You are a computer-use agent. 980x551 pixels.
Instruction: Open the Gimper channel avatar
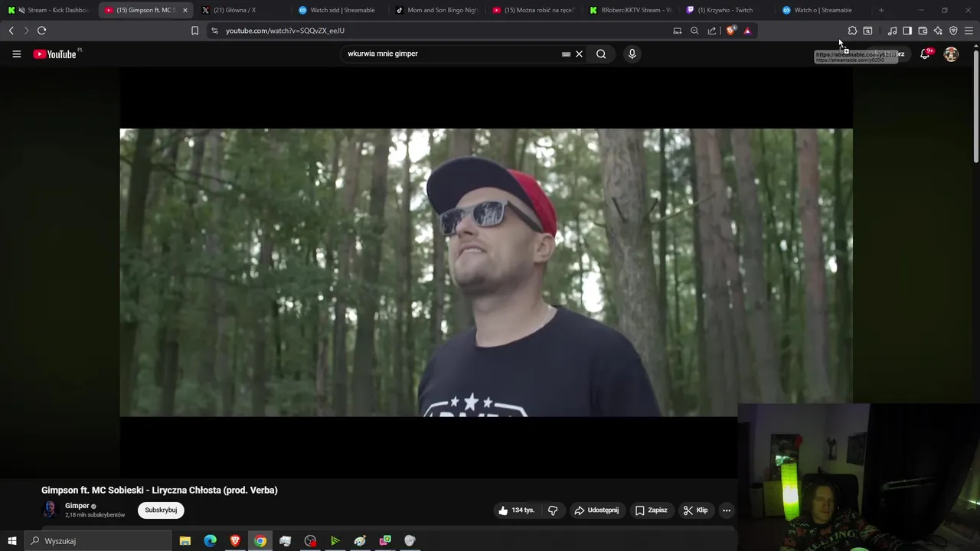click(50, 510)
